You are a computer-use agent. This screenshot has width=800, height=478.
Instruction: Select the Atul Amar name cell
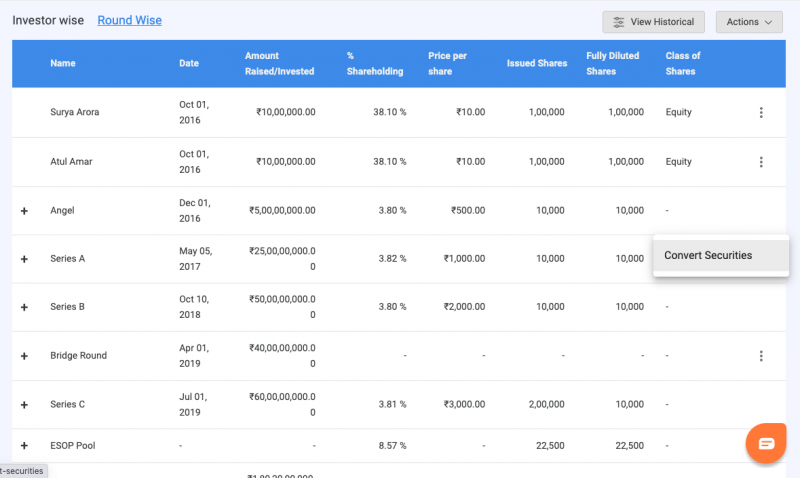pyautogui.click(x=71, y=162)
